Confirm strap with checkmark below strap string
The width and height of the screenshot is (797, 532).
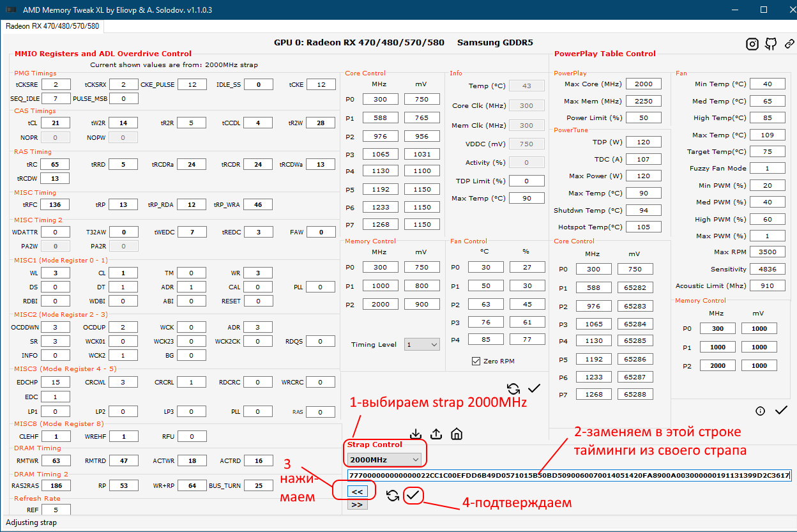pos(413,495)
